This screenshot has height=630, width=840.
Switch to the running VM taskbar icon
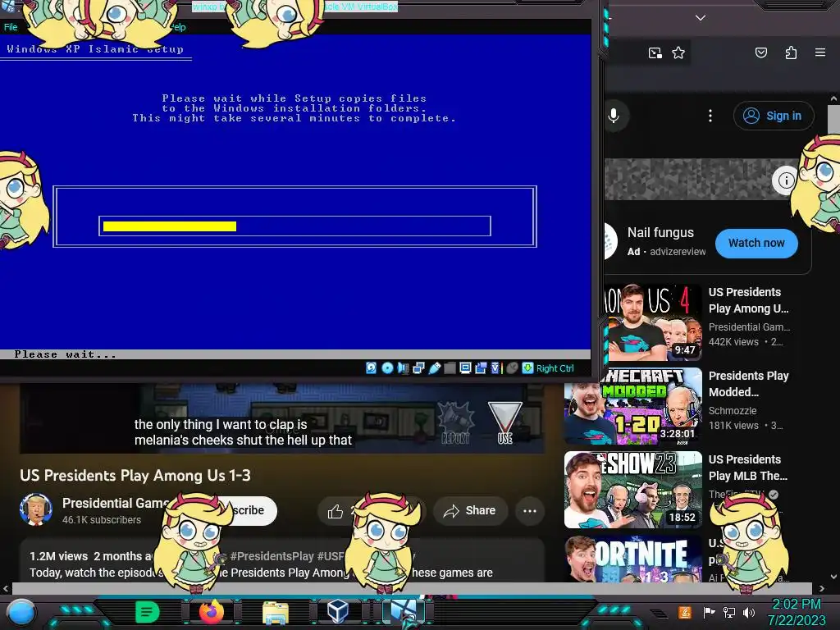pyautogui.click(x=403, y=612)
